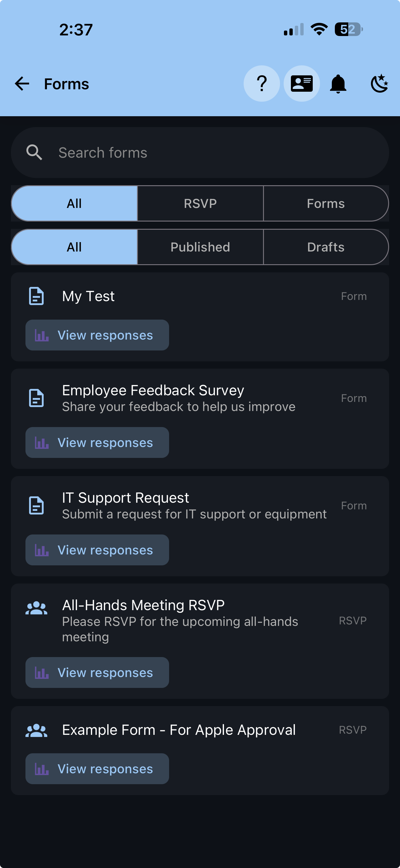
Task: Tap the My Test document icon
Action: pos(36,296)
